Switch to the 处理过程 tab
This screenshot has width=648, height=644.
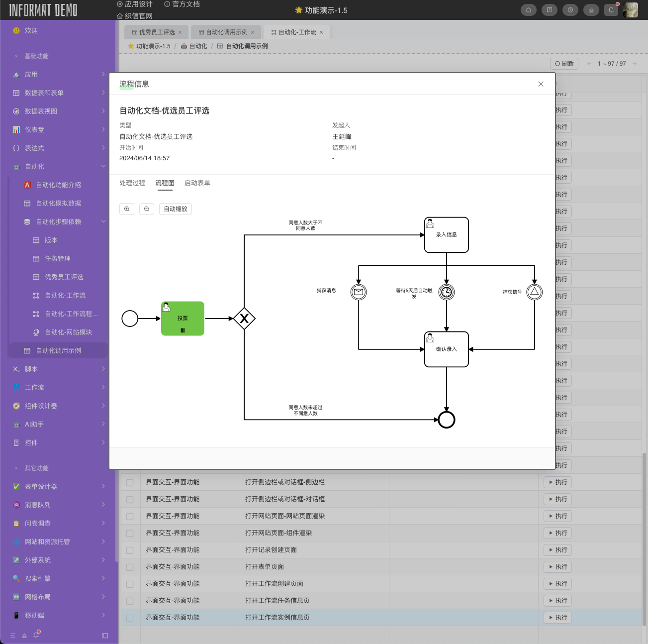pos(132,183)
